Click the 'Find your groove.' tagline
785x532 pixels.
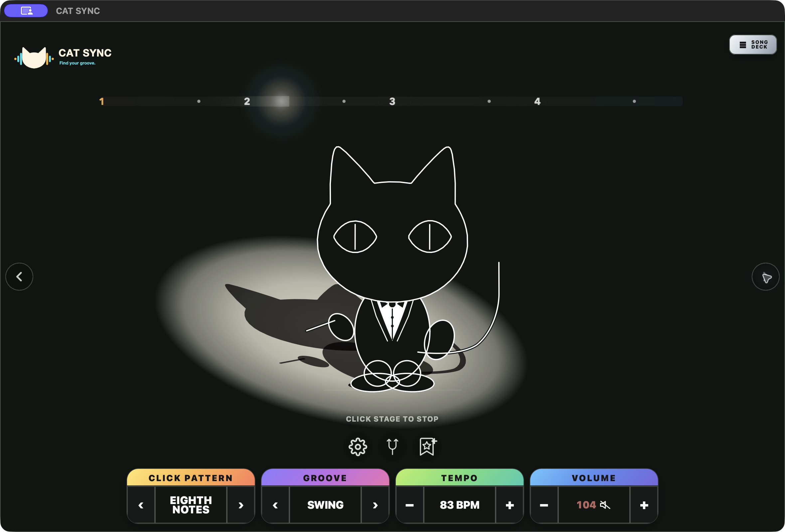(78, 63)
